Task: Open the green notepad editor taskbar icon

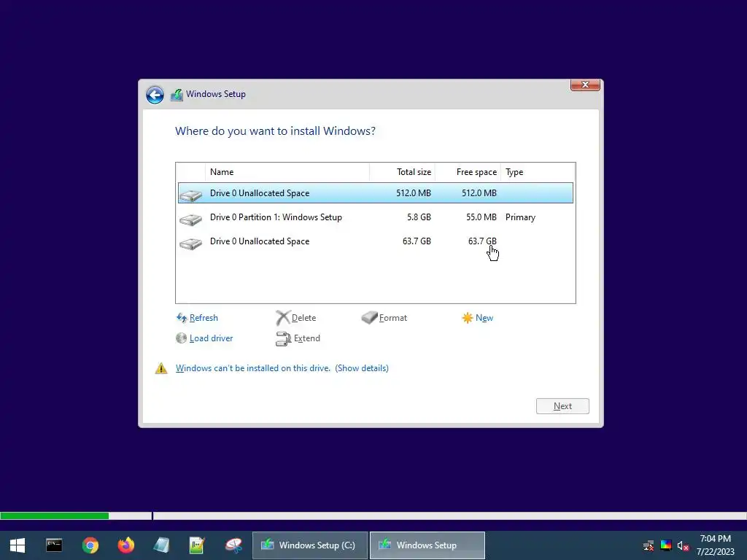Action: [197, 545]
